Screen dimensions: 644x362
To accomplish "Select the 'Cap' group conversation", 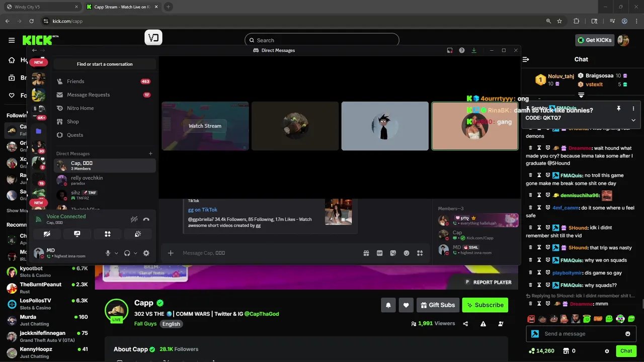I will pyautogui.click(x=105, y=165).
